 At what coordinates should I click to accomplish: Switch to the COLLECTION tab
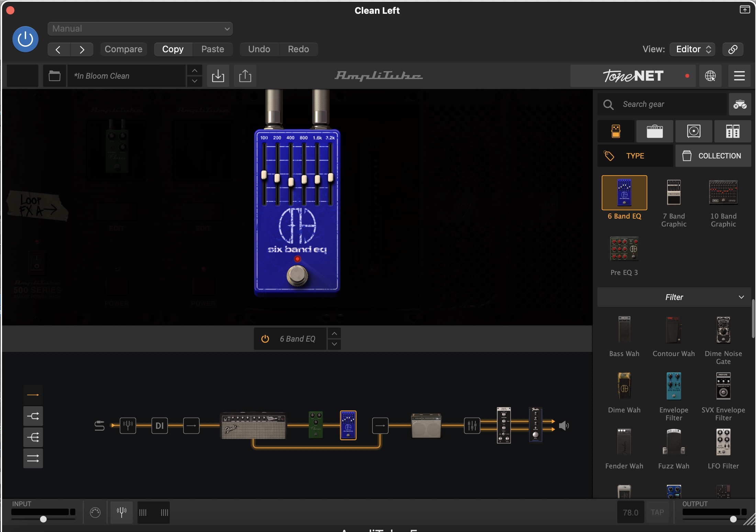click(713, 156)
